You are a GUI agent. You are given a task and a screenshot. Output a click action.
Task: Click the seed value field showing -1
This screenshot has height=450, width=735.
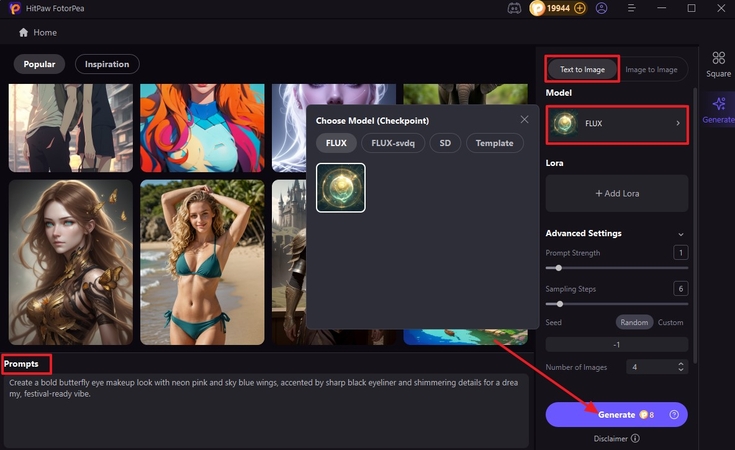pos(617,345)
